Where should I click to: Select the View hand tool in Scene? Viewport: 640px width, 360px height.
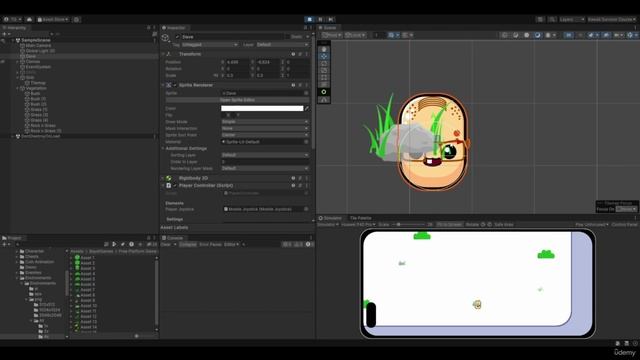(324, 49)
